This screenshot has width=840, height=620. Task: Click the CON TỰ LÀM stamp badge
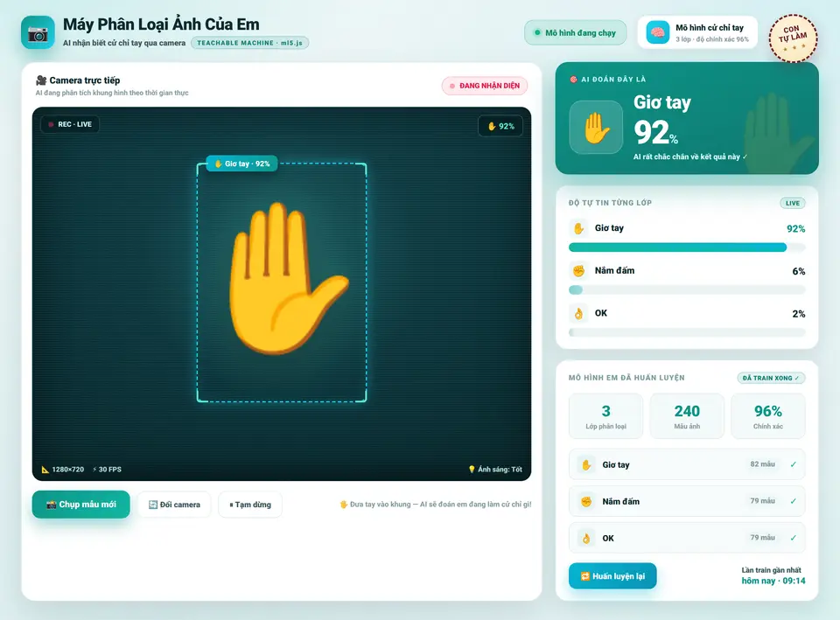coord(793,38)
